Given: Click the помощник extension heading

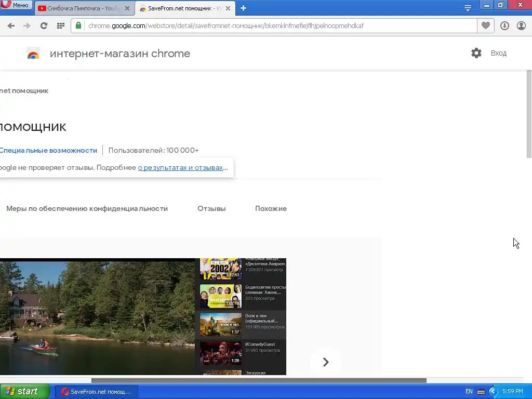Looking at the screenshot, I should coord(33,127).
